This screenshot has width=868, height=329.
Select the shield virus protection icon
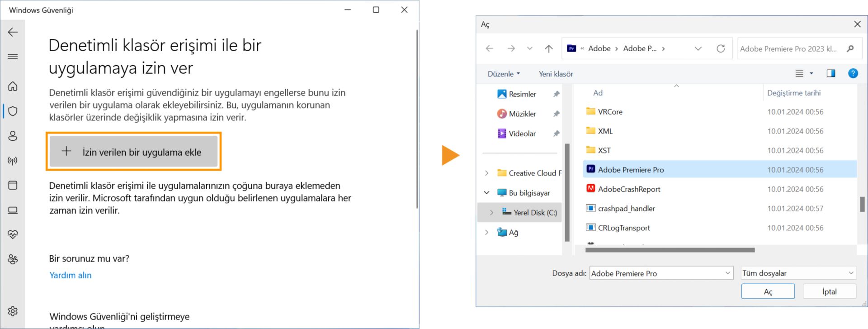point(13,111)
